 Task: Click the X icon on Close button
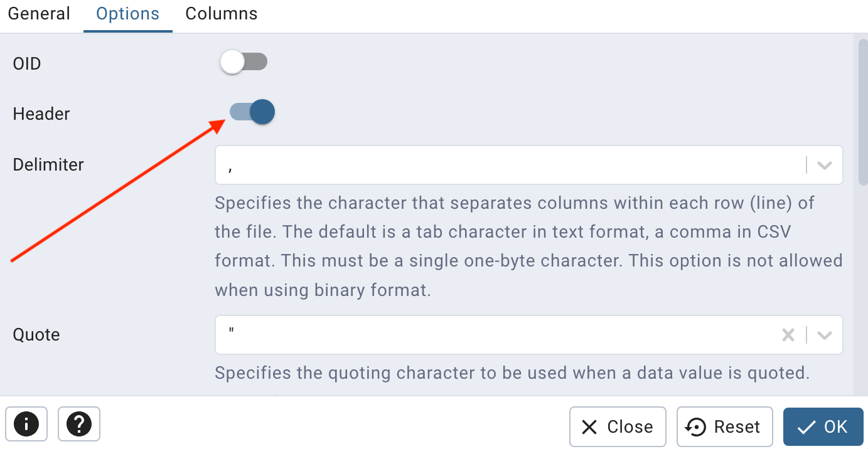coord(589,427)
